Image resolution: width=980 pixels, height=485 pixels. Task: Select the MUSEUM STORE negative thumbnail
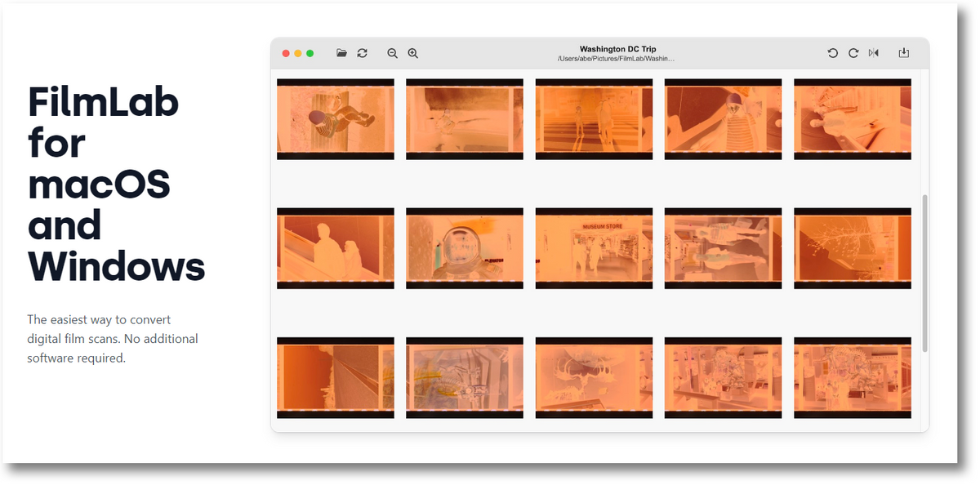click(594, 247)
